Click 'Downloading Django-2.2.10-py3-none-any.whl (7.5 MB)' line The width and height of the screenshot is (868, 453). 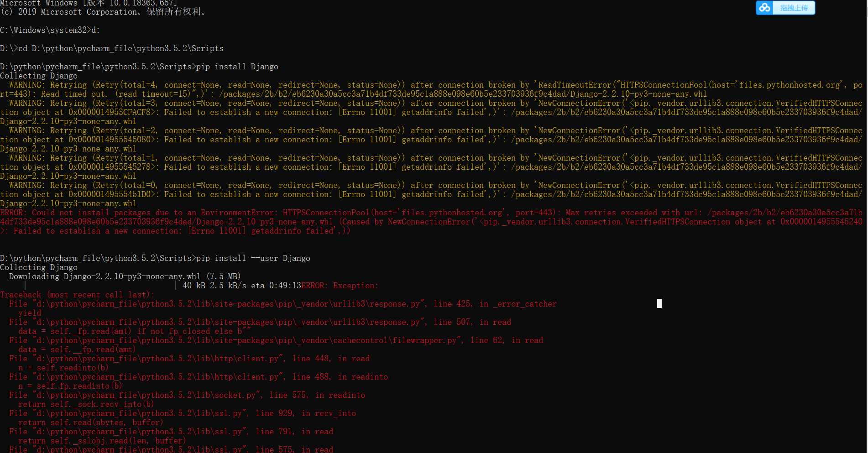125,276
